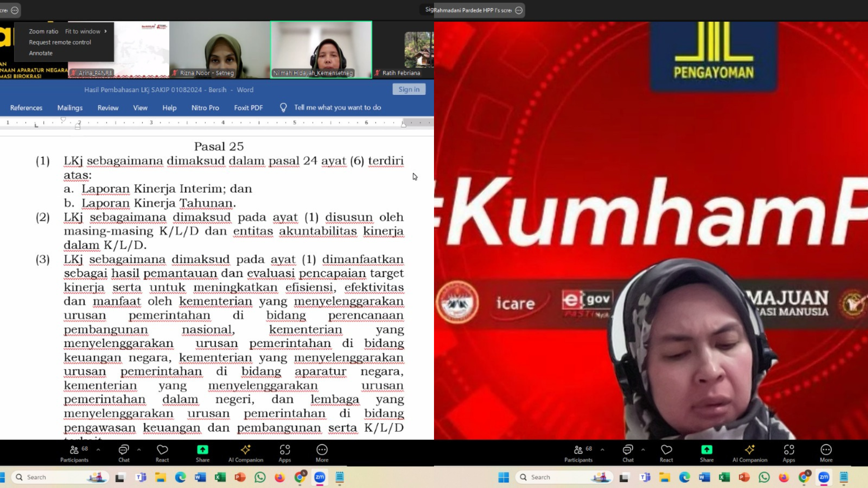The height and width of the screenshot is (488, 868).
Task: Click the line 'Laporan Kinerja Tahunan.'
Action: [x=159, y=203]
